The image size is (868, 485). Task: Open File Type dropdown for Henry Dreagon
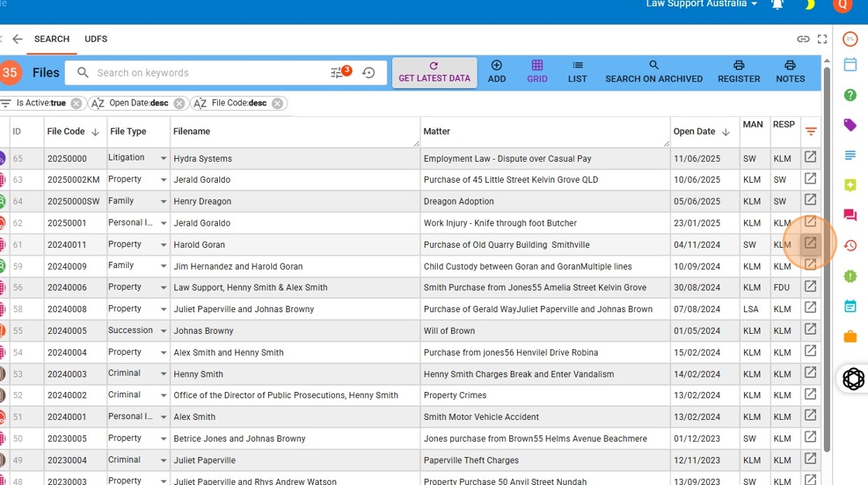pyautogui.click(x=163, y=201)
